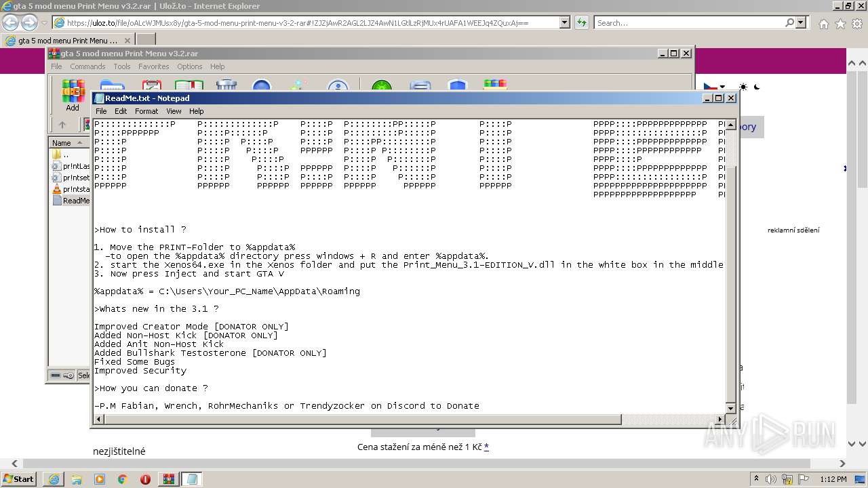Click the 'nezjištitelné' text on webpage
This screenshot has width=868, height=488.
[x=119, y=451]
